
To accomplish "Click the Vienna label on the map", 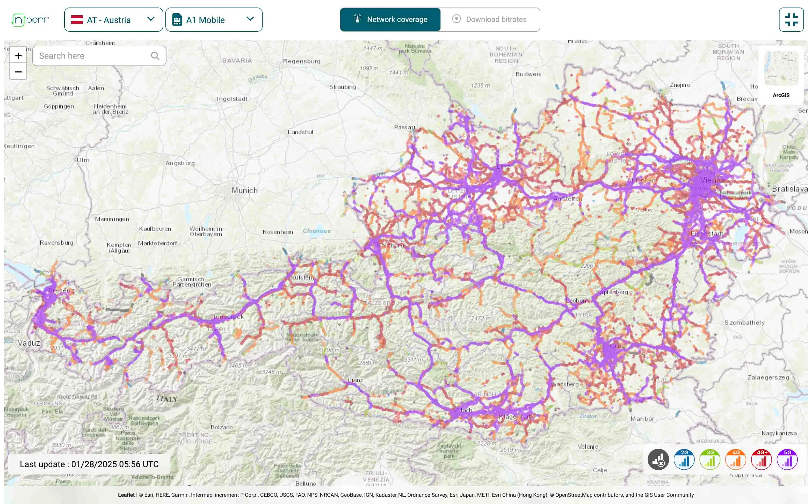I will (712, 180).
